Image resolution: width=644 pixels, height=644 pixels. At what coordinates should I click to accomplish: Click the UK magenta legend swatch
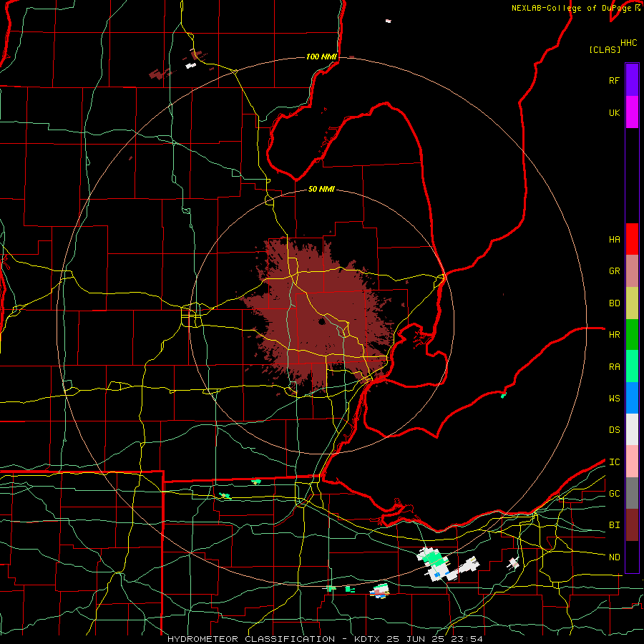[x=632, y=112]
